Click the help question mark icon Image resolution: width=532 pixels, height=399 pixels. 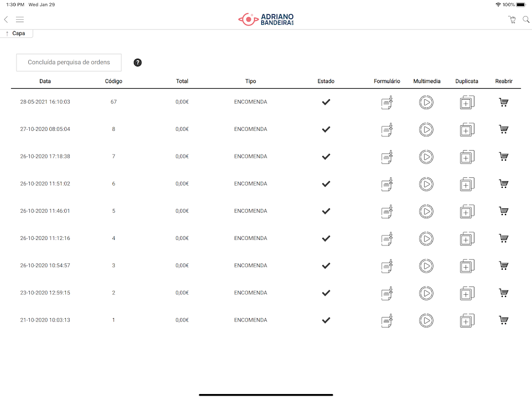coord(138,63)
